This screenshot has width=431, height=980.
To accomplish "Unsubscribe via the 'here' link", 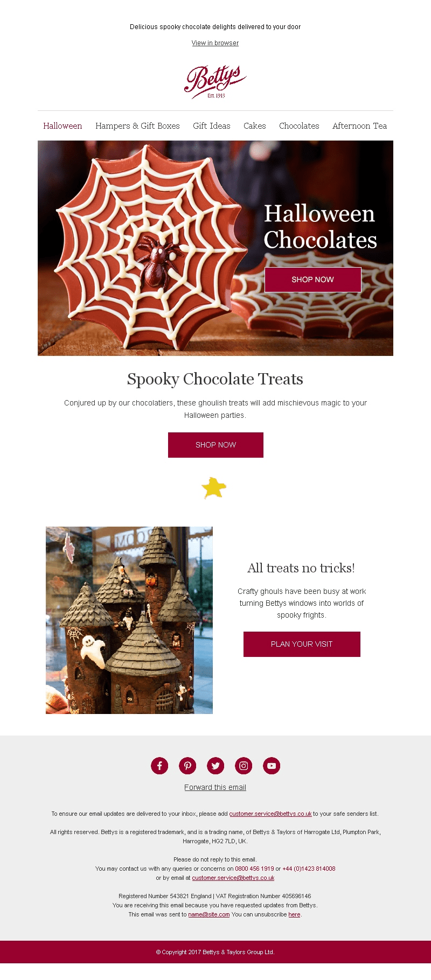I will tap(294, 914).
